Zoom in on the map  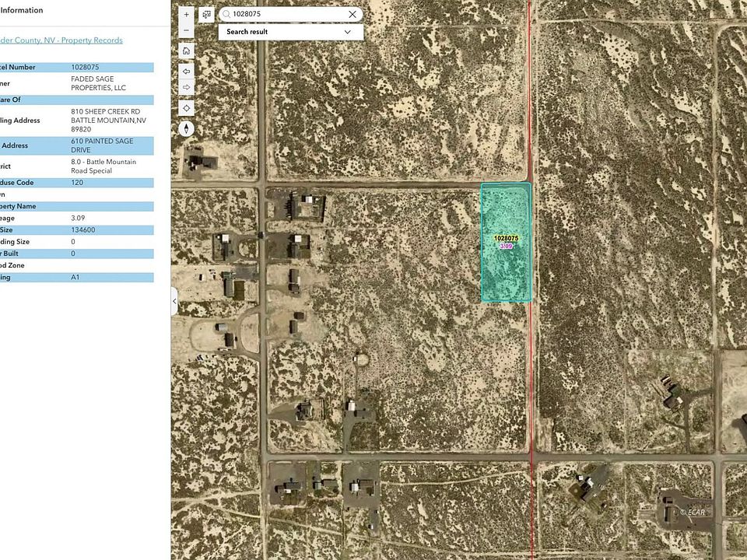point(186,15)
